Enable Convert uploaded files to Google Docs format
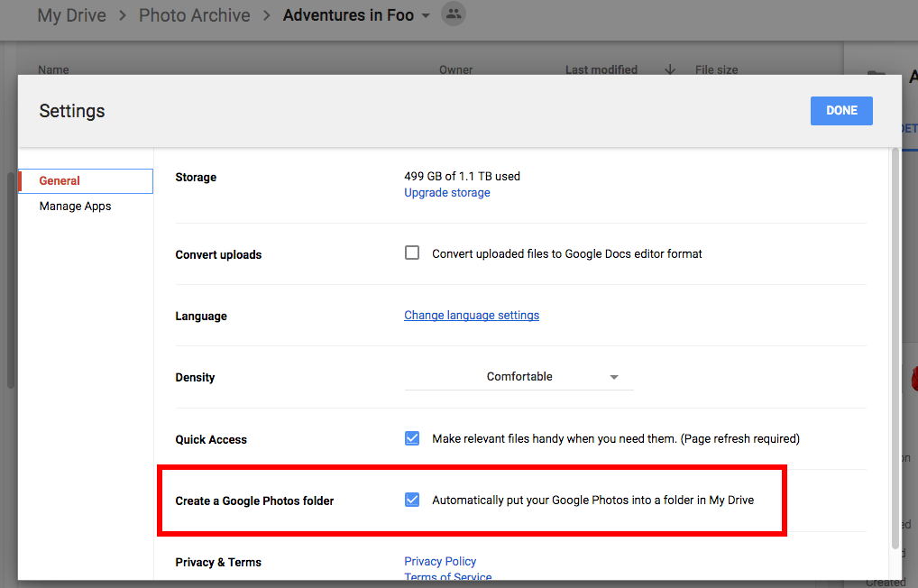 pyautogui.click(x=412, y=253)
